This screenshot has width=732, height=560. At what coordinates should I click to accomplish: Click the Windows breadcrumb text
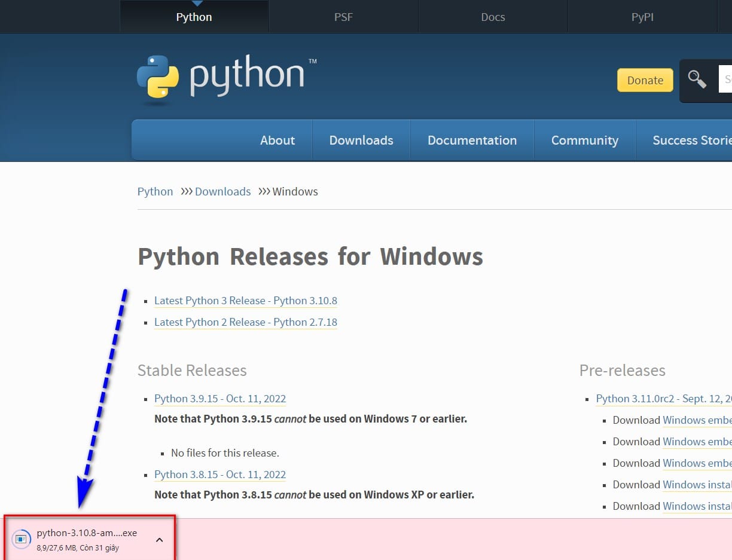(295, 191)
